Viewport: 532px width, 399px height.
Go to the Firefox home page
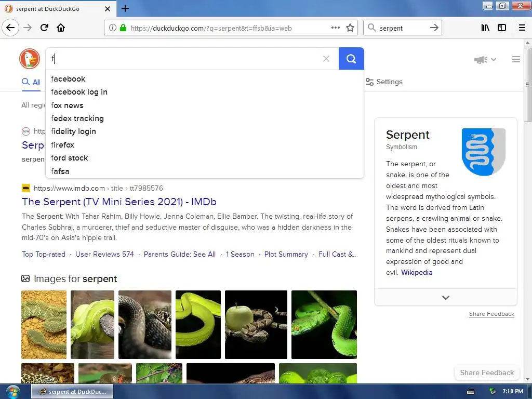coord(61,28)
